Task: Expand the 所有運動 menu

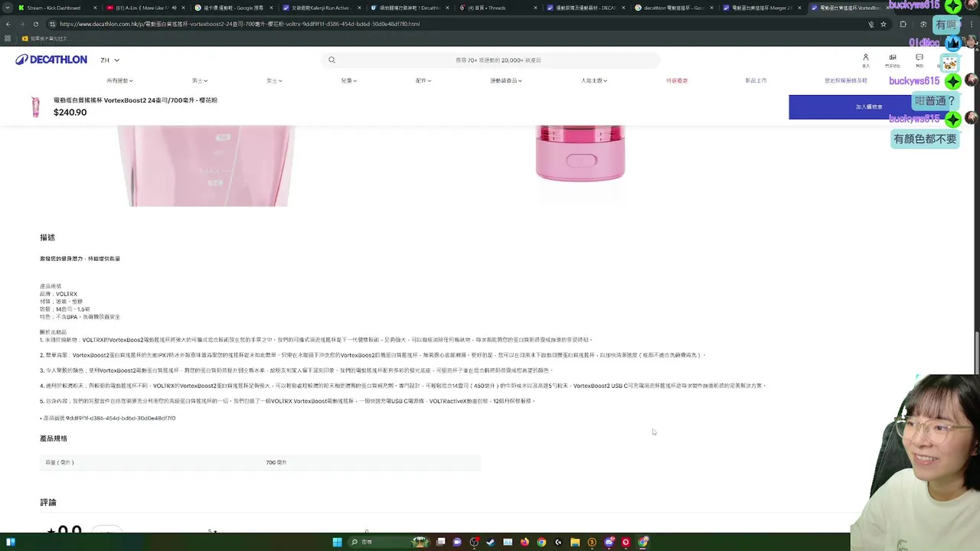Action: click(x=119, y=80)
